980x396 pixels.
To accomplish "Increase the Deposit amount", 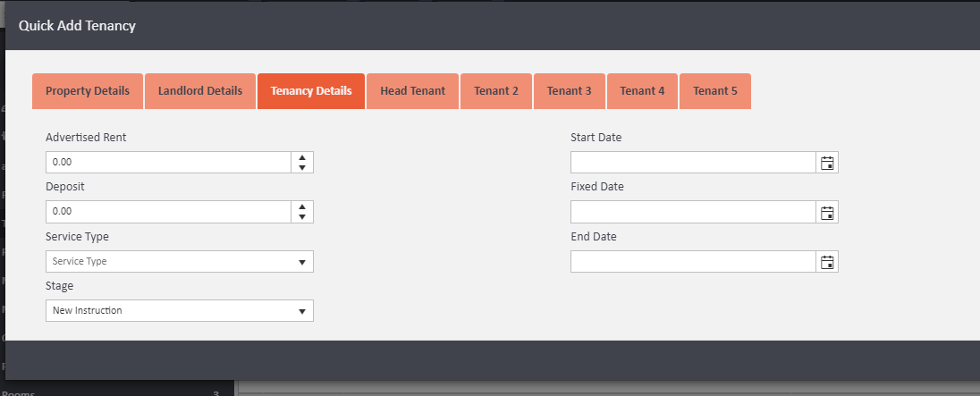I will click(x=302, y=206).
